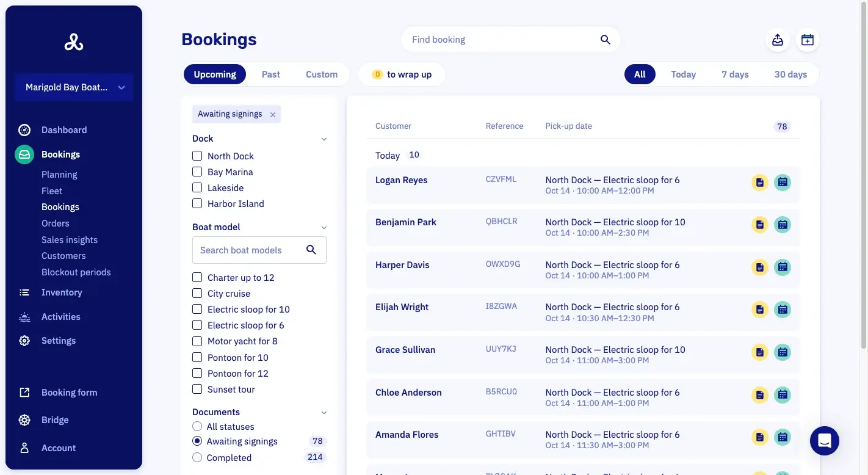Collapse the Dock filter section
Viewport: 868px width, 475px height.
coord(324,139)
